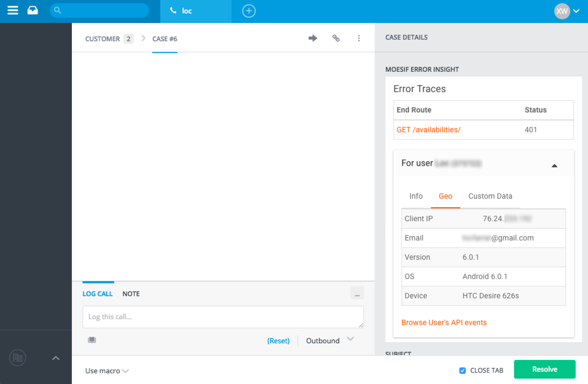Expand the sidebar chevron up arrow
This screenshot has width=588, height=384.
tap(56, 358)
